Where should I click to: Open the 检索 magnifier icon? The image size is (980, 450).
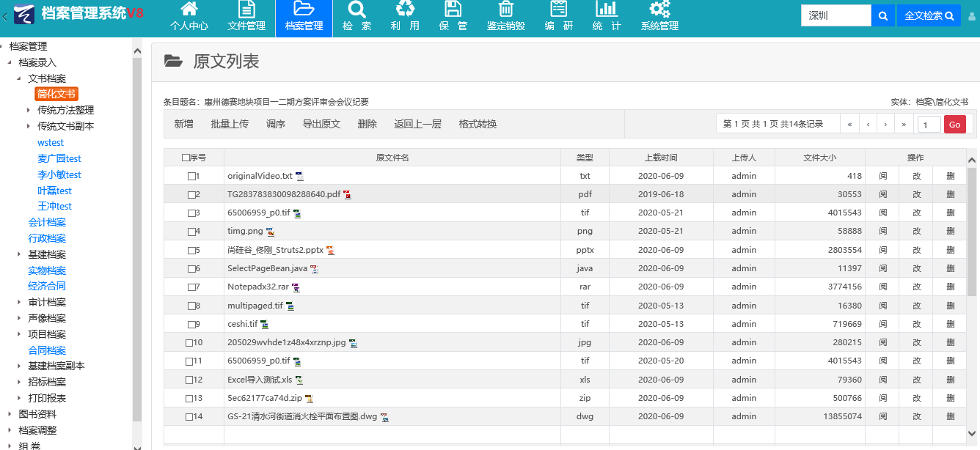[x=356, y=10]
